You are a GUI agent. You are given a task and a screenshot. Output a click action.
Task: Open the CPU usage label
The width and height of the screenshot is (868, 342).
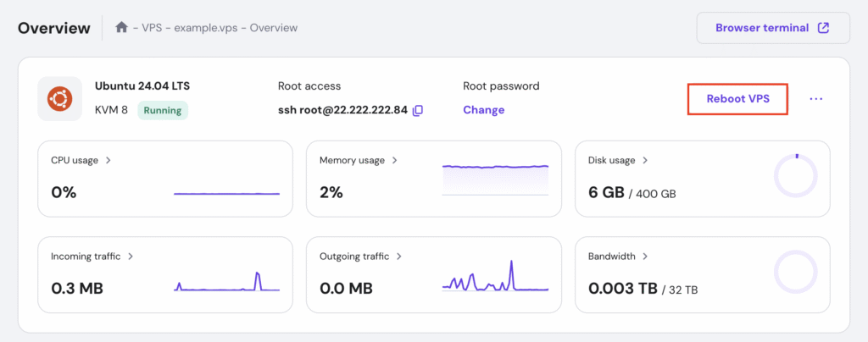tap(75, 160)
